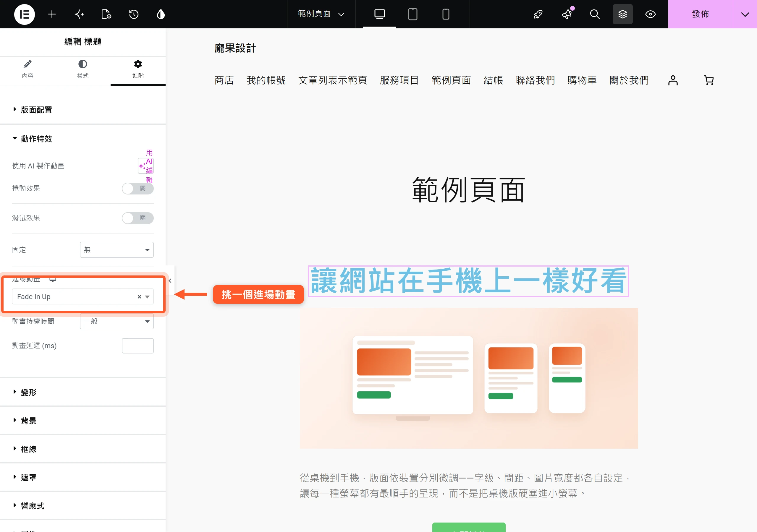Expand the 框線 section
The image size is (757, 532).
(83, 449)
